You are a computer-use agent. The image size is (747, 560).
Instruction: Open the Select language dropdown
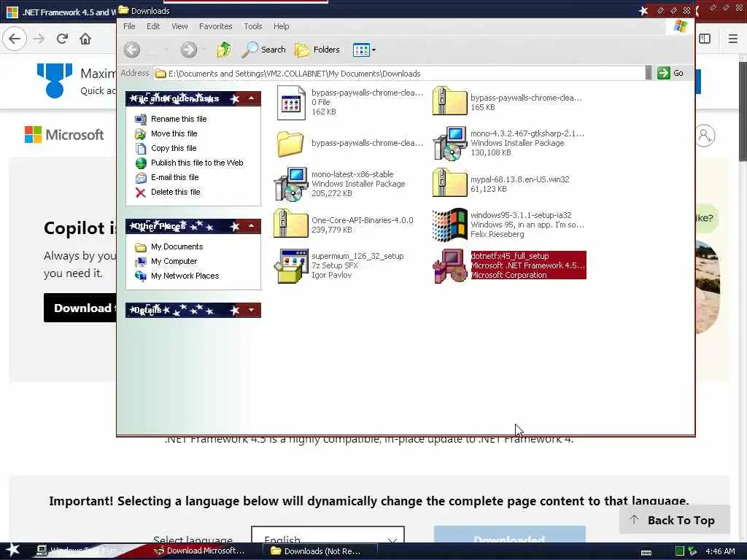[328, 536]
